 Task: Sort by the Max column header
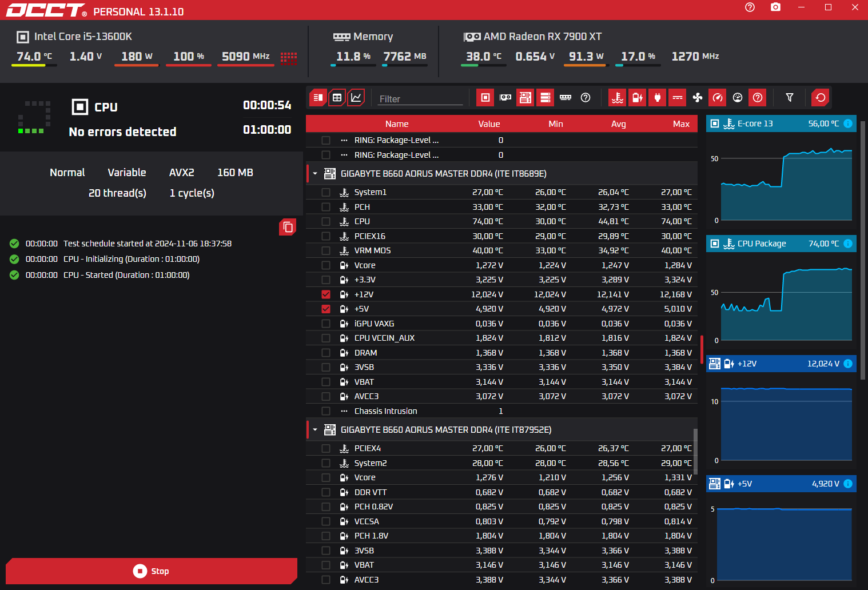click(681, 124)
